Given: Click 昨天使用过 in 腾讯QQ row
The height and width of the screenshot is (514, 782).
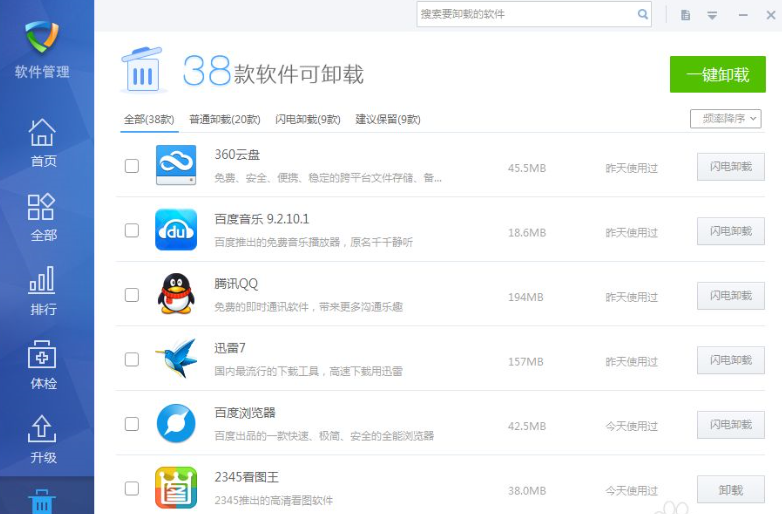Looking at the screenshot, I should pos(631,297).
